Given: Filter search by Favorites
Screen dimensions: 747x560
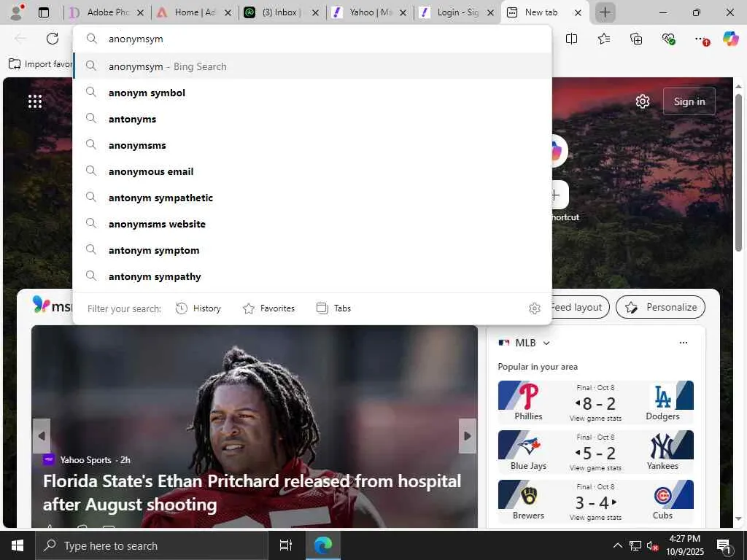Looking at the screenshot, I should [268, 308].
